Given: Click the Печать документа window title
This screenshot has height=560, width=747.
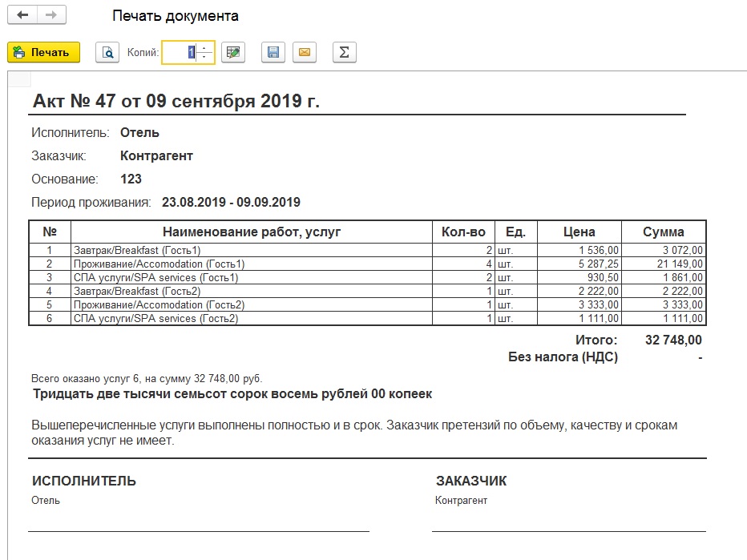Looking at the screenshot, I should coord(176,16).
